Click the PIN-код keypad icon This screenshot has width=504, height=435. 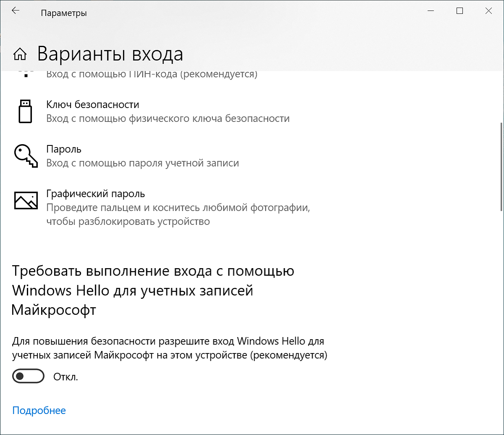tap(25, 74)
